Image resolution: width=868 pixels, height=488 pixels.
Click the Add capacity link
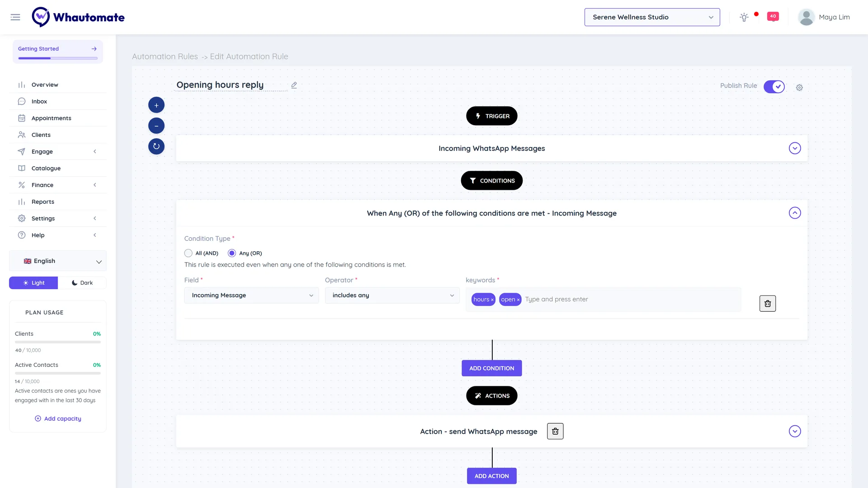(58, 419)
